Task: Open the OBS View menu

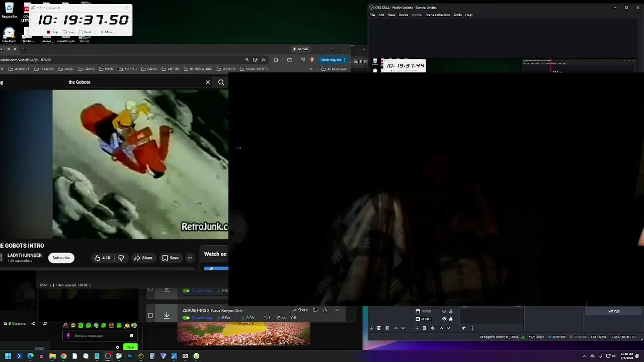Action: (x=391, y=15)
